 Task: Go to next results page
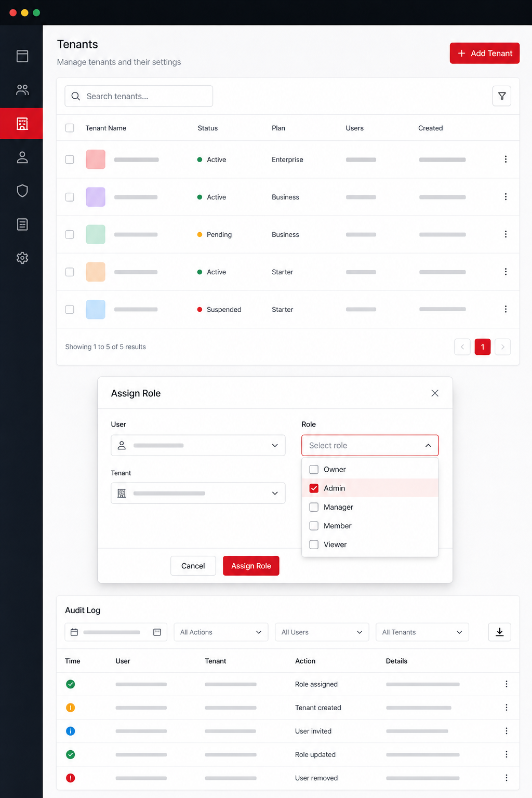coord(502,347)
